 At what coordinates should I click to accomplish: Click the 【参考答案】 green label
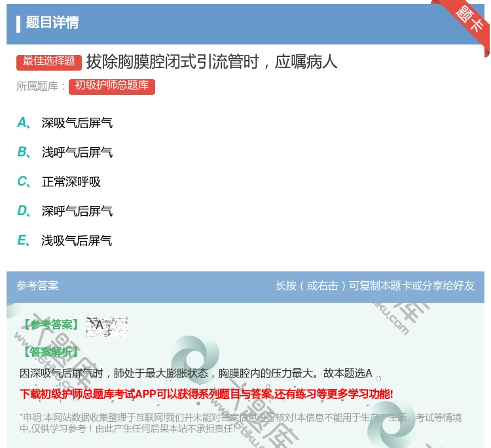click(x=51, y=325)
